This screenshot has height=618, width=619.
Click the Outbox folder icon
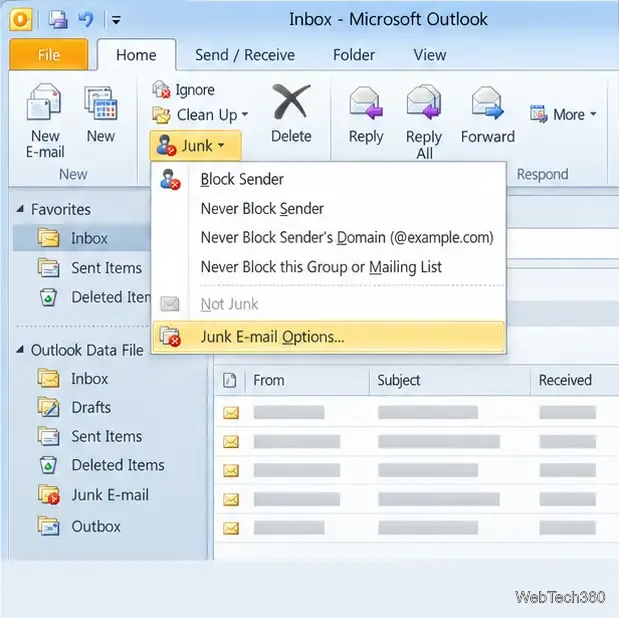point(49,526)
